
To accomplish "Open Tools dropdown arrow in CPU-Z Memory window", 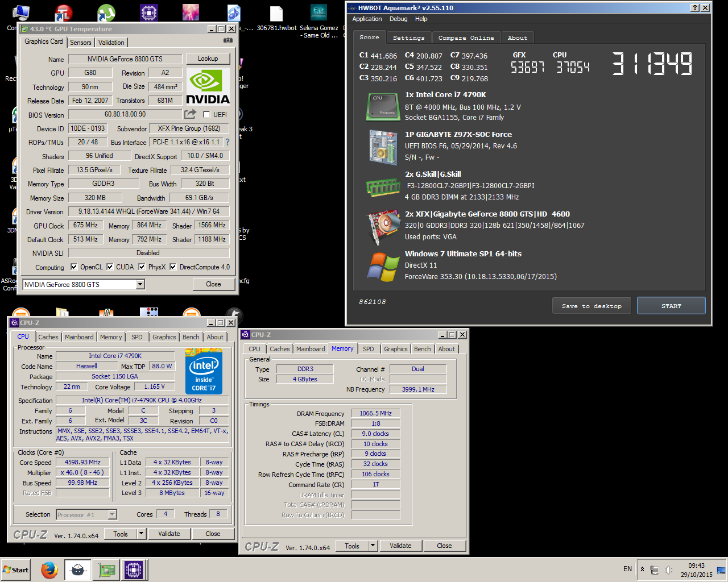I will 373,546.
